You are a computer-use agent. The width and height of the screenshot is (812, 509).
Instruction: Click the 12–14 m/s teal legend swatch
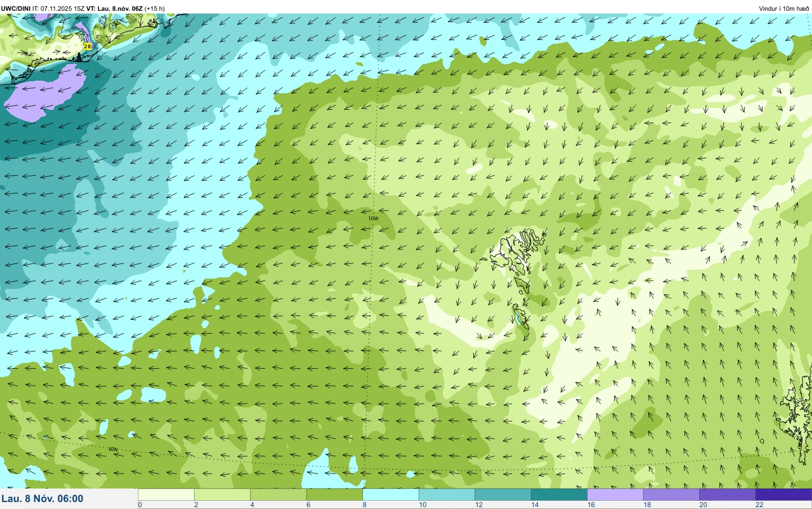pos(503,494)
